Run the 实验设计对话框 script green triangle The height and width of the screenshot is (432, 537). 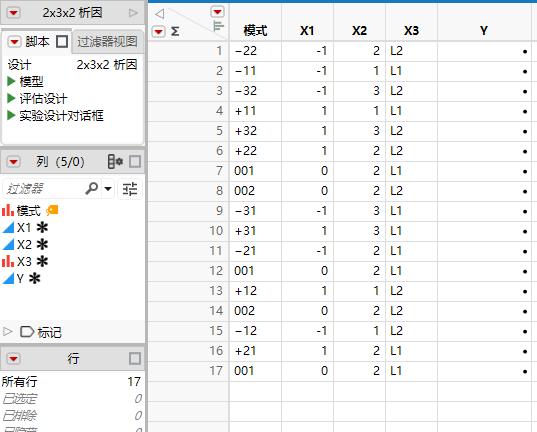pos(11,115)
